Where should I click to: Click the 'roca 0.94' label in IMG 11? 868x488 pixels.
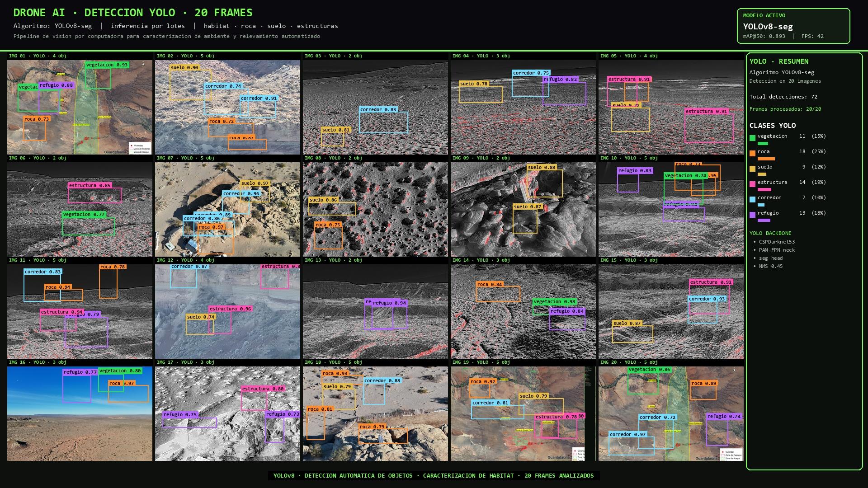pos(58,287)
